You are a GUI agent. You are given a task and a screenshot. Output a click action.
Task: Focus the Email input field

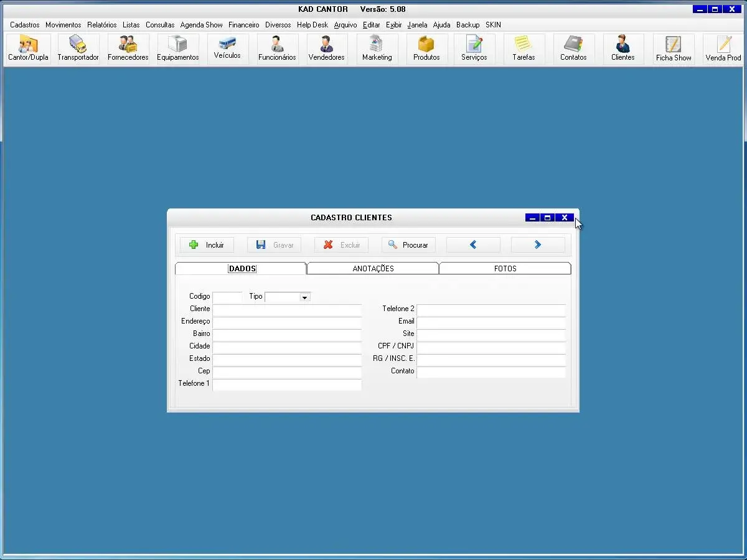[x=491, y=322]
